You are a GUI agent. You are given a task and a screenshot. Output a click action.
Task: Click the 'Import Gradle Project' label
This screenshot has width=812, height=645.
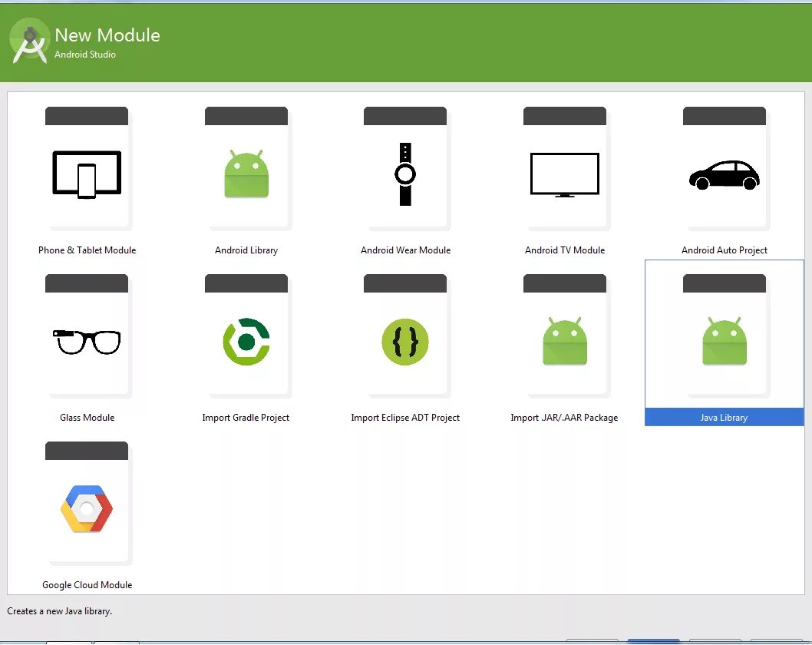tap(246, 418)
